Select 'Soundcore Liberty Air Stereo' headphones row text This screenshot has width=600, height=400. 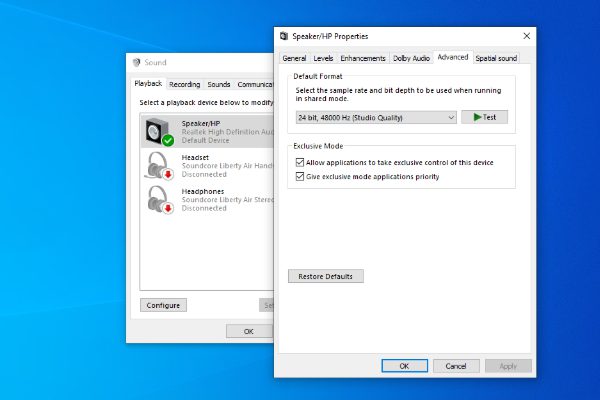(228, 199)
